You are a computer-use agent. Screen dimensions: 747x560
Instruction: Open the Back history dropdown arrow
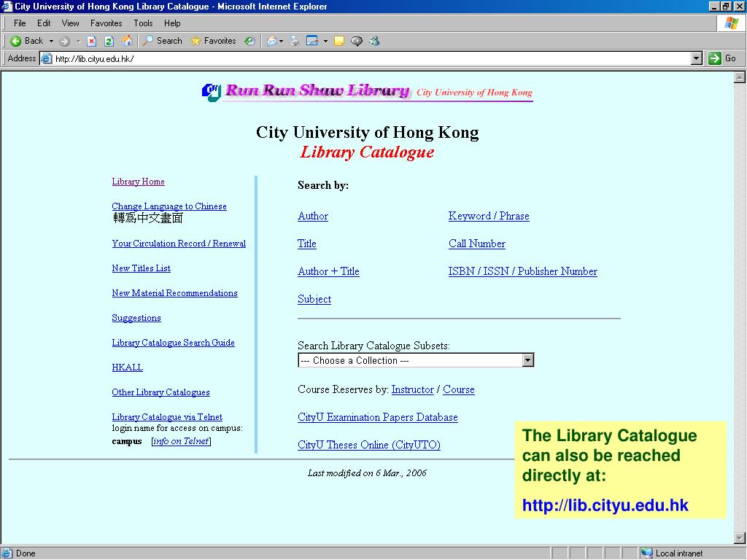tap(51, 41)
